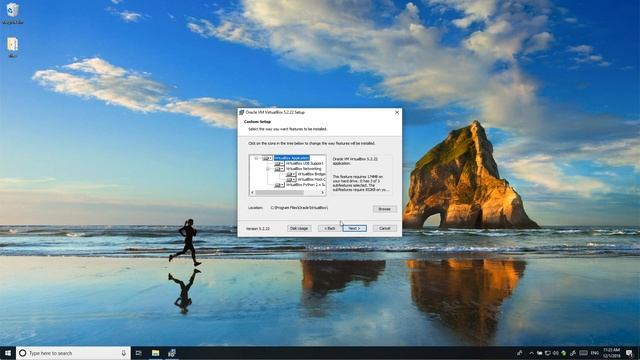The image size is (640, 360).
Task: Cancel the VirtualBox setup
Action: click(x=384, y=228)
